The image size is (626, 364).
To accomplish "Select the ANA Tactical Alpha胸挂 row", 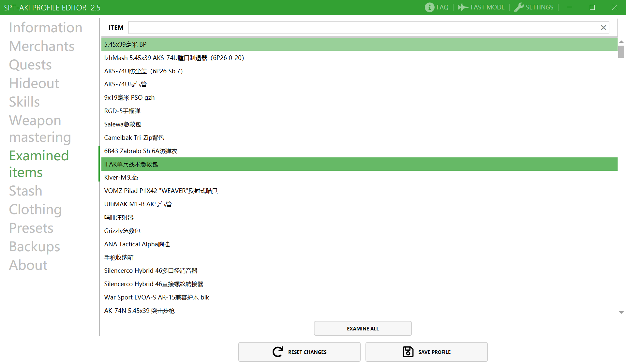I will point(359,244).
